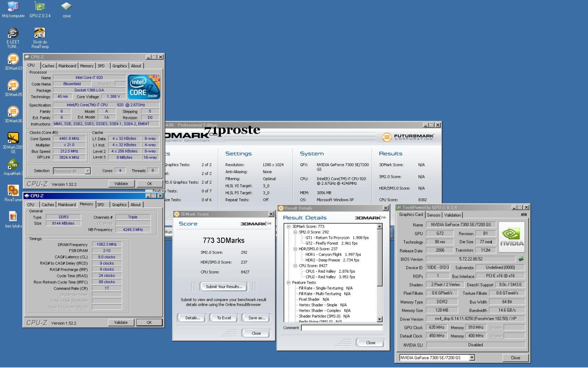Launch the 3DMark05 desktop shortcut
588x368 pixels.
13,88
